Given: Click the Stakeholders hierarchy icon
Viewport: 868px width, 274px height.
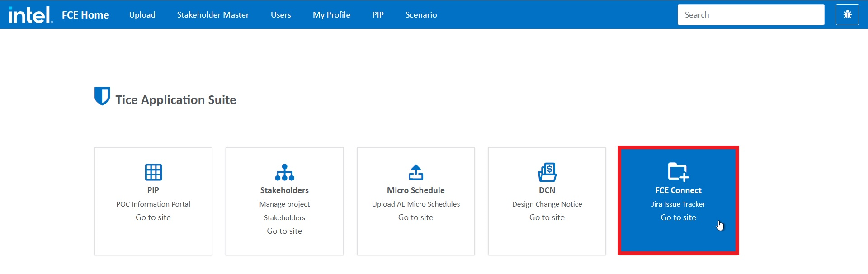Looking at the screenshot, I should click(x=284, y=172).
